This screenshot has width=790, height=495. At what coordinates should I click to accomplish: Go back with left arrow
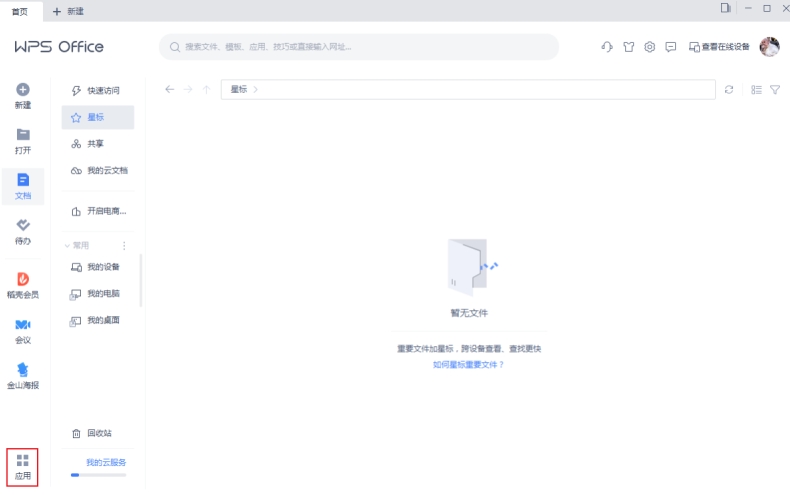tap(170, 89)
